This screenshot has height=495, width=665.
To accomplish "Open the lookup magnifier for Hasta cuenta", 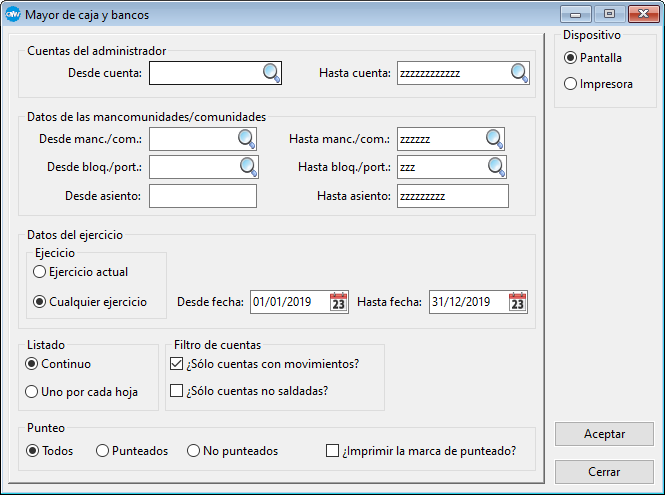I will [x=519, y=73].
